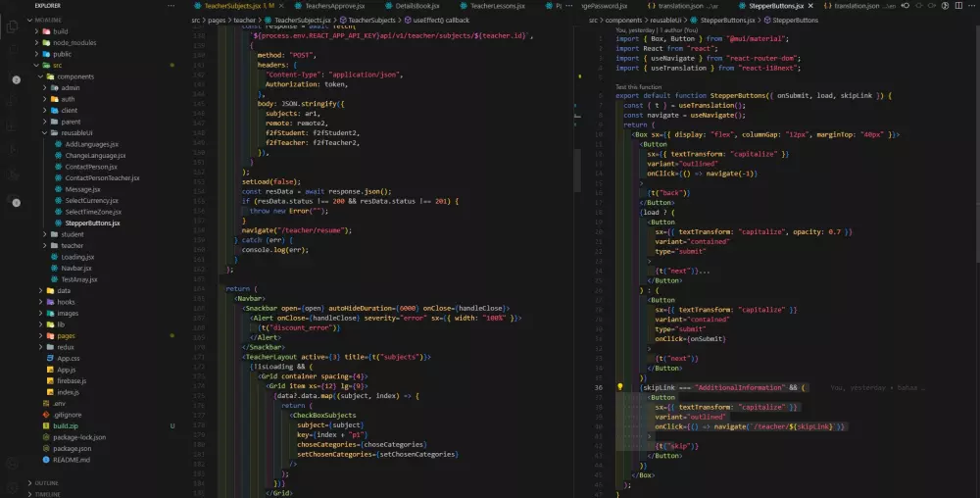Open SelectTimeZone.jsx in file tree

coord(93,212)
